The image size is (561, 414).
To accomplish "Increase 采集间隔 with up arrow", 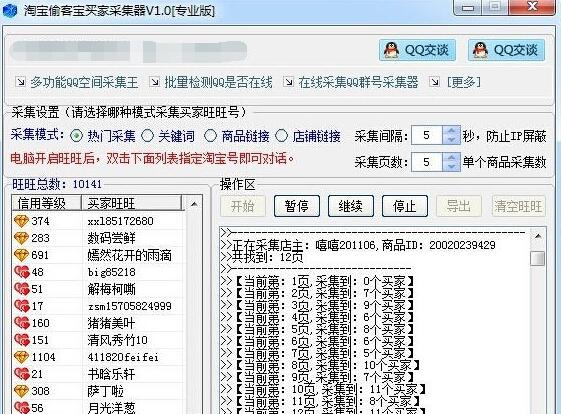I will coord(452,131).
